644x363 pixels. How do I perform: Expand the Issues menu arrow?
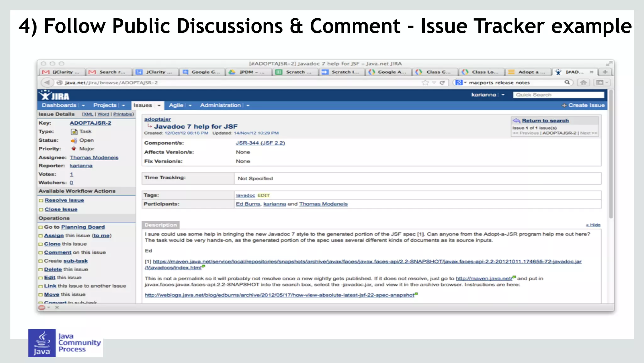(159, 105)
